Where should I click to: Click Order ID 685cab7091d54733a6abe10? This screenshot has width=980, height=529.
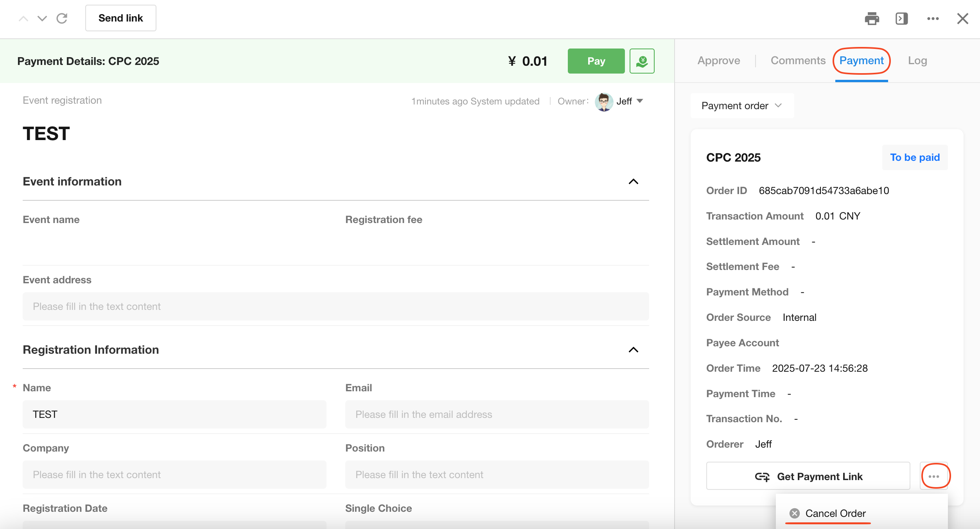(x=824, y=191)
